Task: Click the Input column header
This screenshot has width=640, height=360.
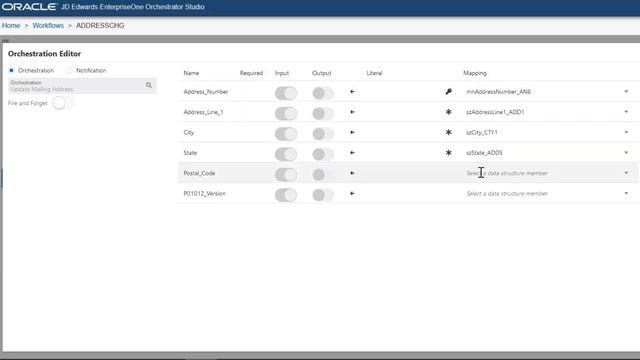Action: point(282,73)
